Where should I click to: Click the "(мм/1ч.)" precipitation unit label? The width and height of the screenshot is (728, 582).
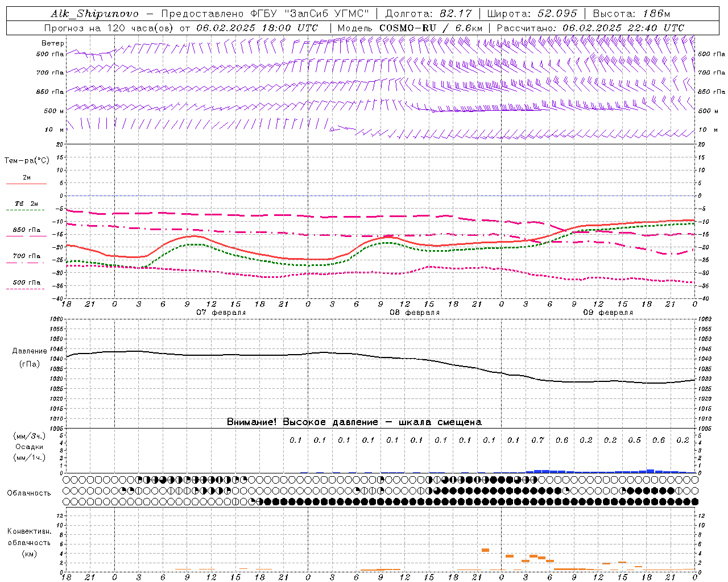pos(30,458)
